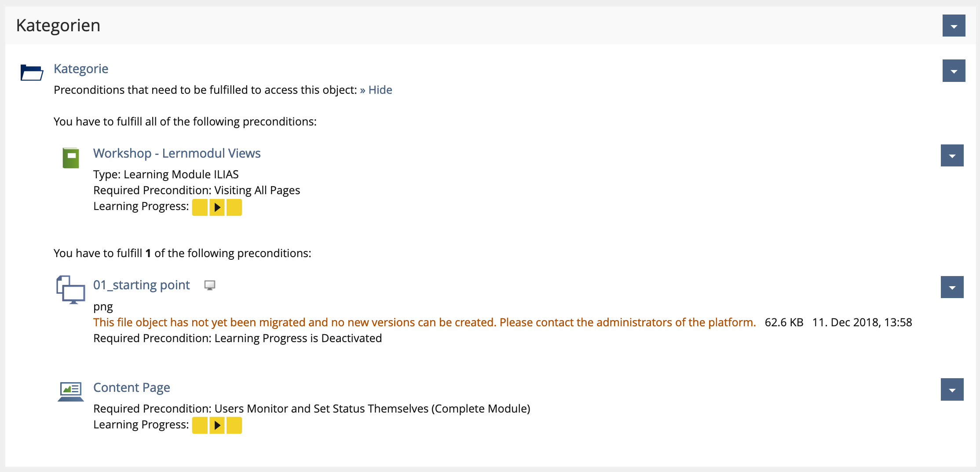Expand actions menu for Workshop - Lernmodul Views

point(952,155)
